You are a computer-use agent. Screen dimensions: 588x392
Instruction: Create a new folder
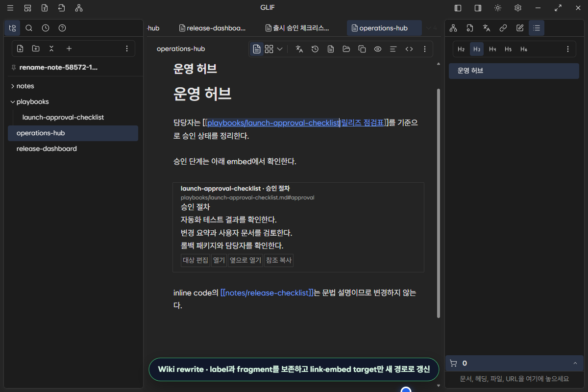pos(36,49)
